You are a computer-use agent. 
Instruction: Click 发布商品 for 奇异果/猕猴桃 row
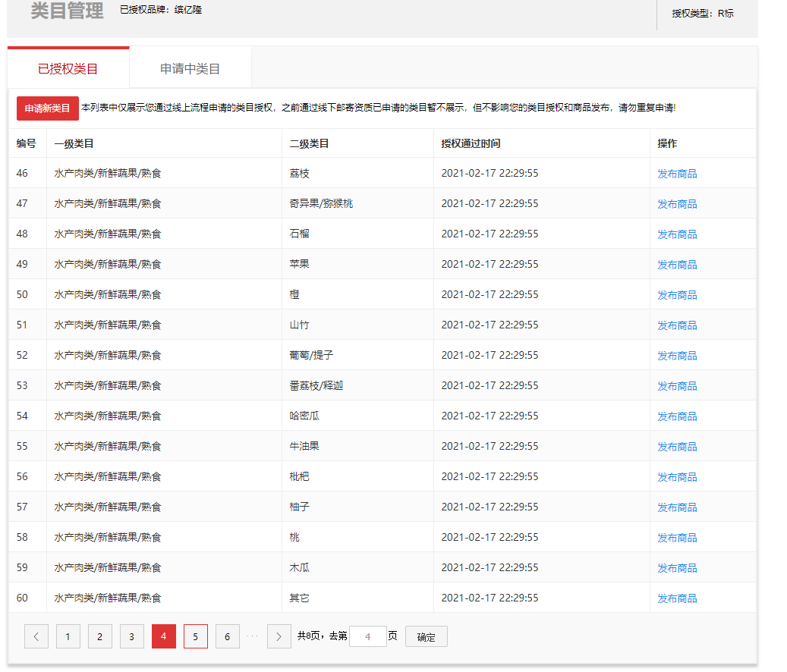(x=677, y=204)
